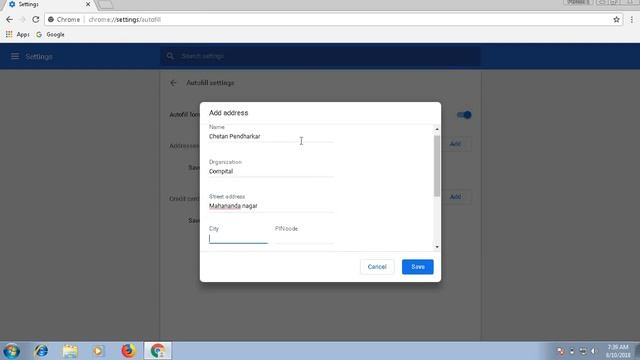The image size is (640, 360).
Task: Open Windows Media Player from the taskbar
Action: (98, 351)
